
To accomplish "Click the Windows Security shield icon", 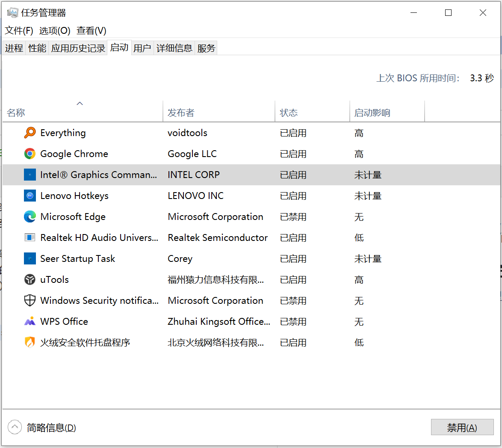I will pos(30,300).
